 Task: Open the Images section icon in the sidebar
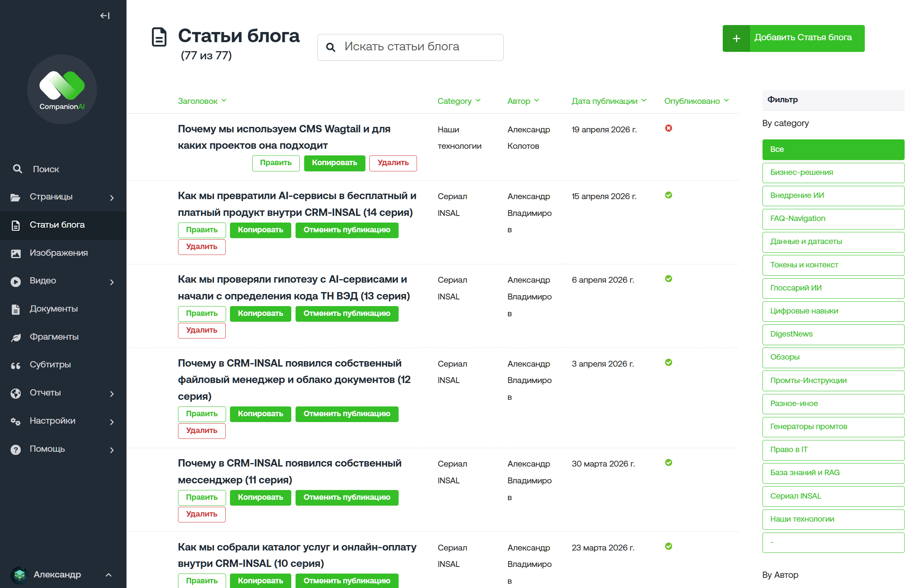[x=16, y=253]
